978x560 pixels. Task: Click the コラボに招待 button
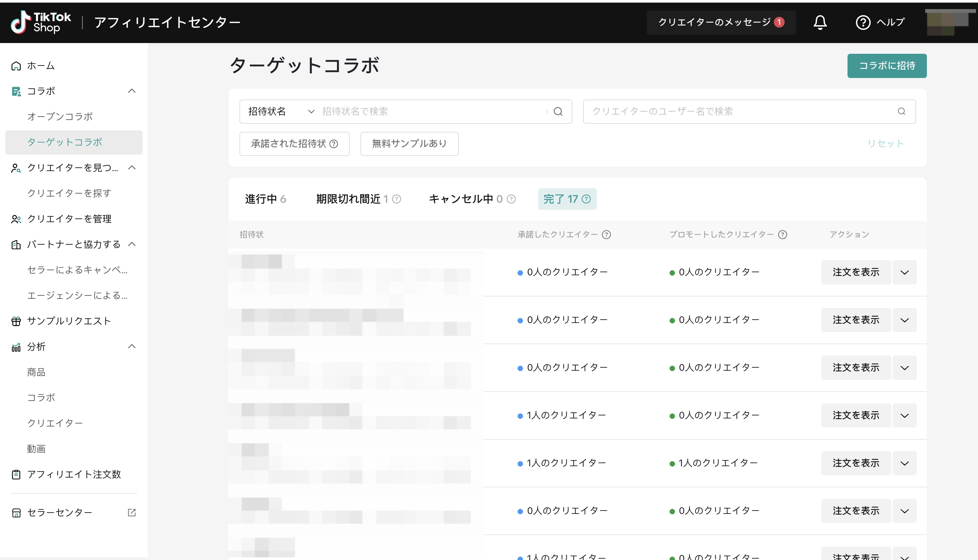[887, 66]
